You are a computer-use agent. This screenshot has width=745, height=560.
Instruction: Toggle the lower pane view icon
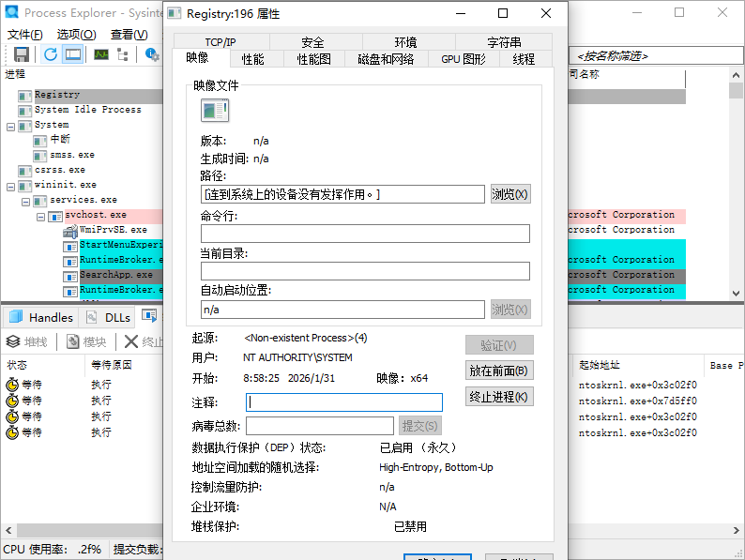tap(73, 54)
